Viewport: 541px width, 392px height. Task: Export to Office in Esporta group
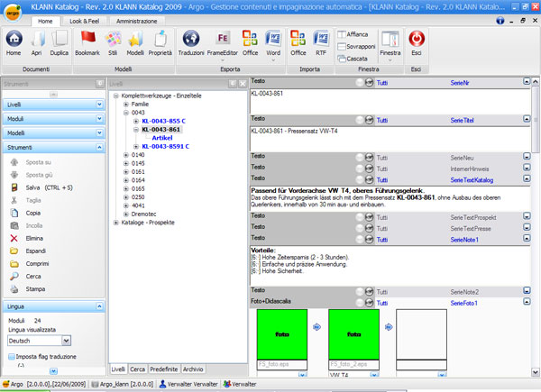[x=250, y=39]
